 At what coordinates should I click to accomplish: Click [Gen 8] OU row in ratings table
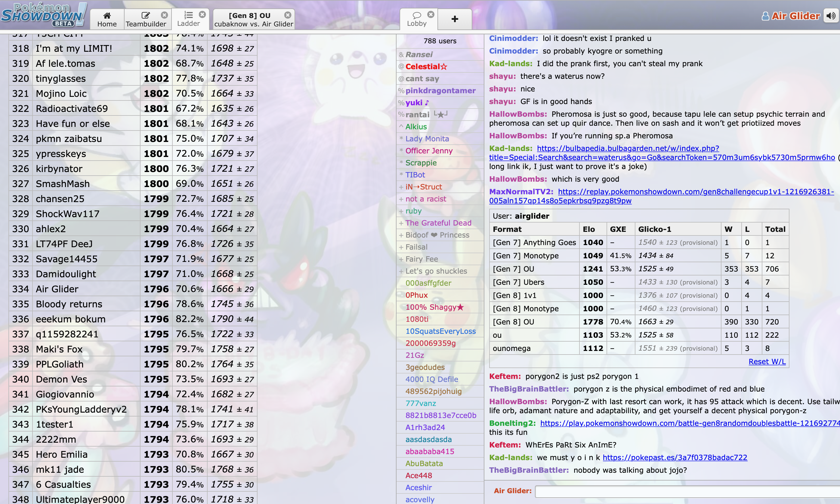[639, 322]
